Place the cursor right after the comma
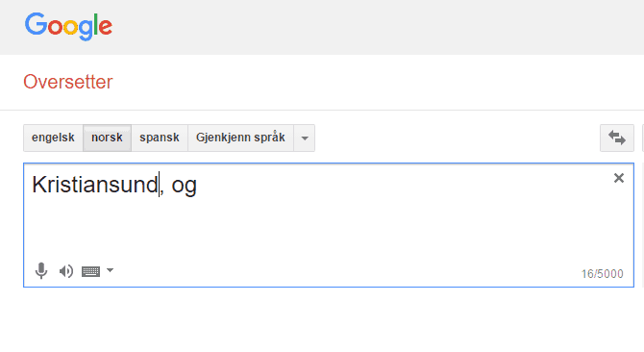644x352 pixels. (x=164, y=185)
